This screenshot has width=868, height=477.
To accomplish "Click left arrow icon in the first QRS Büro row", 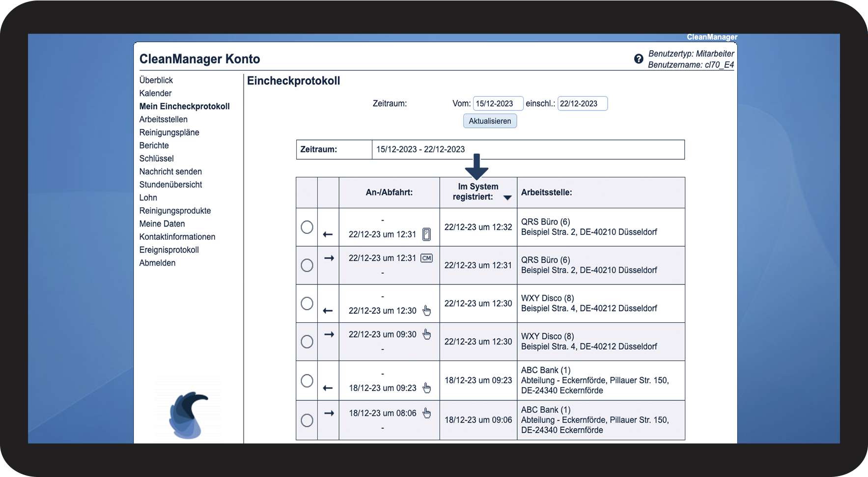I will point(328,234).
